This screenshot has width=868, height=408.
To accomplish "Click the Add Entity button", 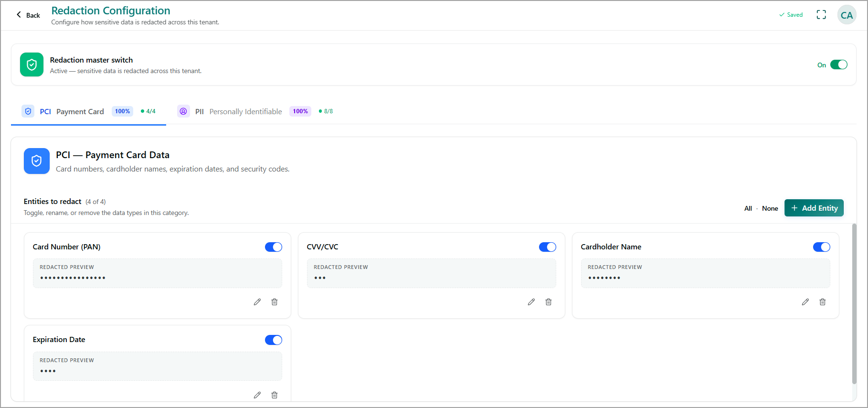I will [814, 208].
